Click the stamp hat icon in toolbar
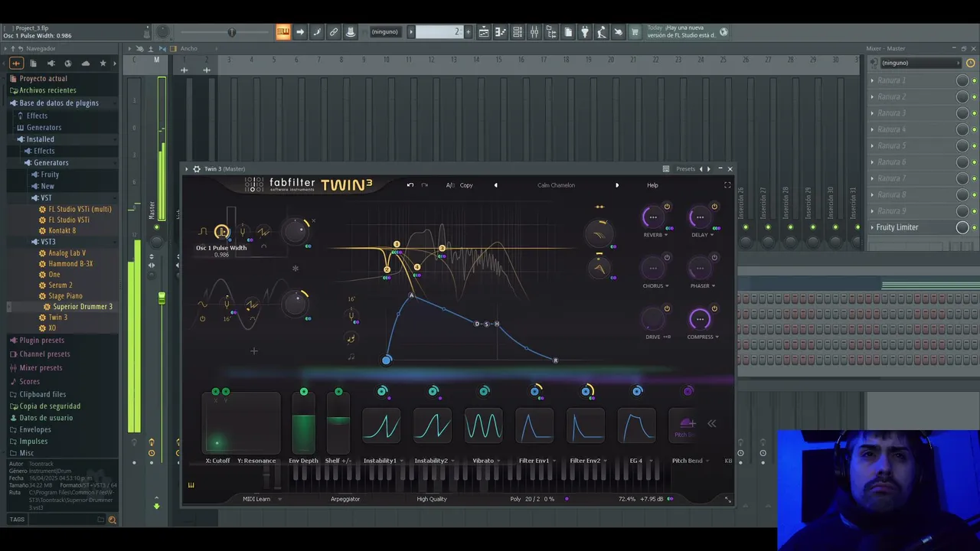This screenshot has width=980, height=551. [x=351, y=32]
